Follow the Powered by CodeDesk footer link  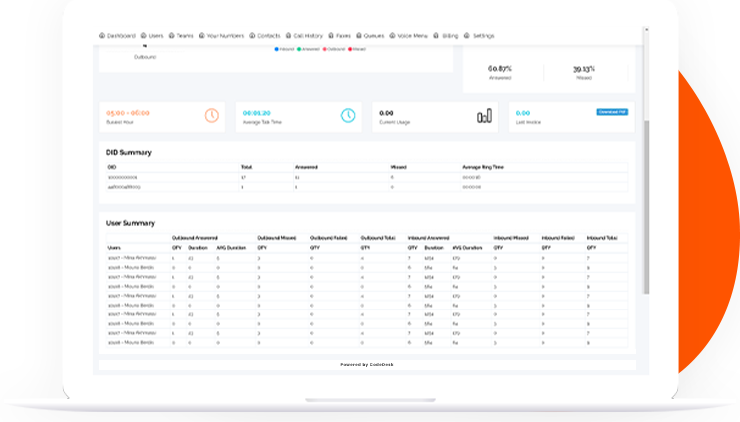tap(367, 364)
